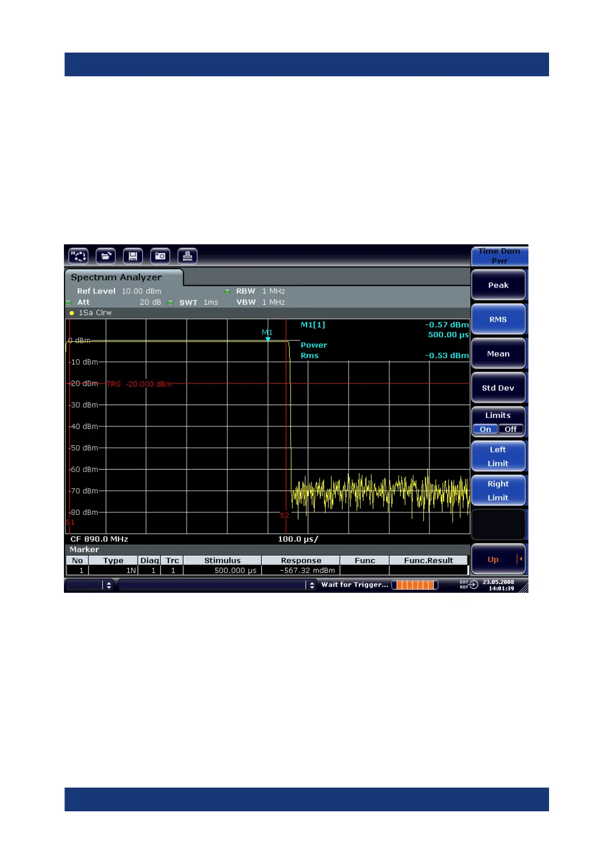
Task: Click the Wait for Trigger status text
Action: pos(355,585)
